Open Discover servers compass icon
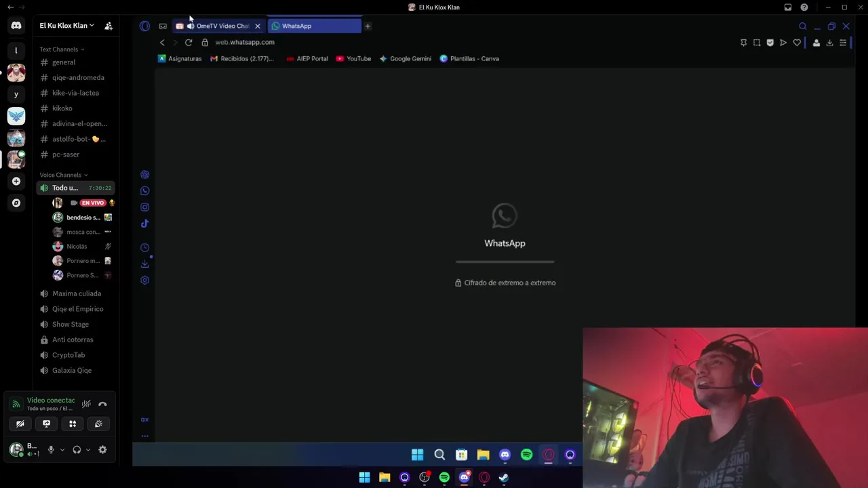Viewport: 868px width, 488px height. coord(16,203)
